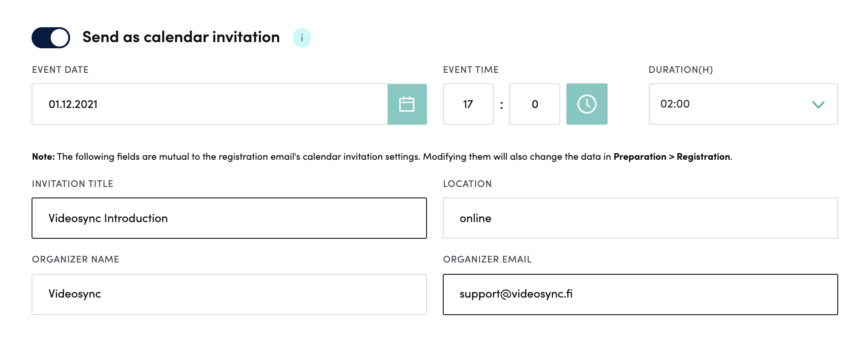Open the calendar date picker icon
Viewport: 868px width, 352px height.
click(x=407, y=104)
